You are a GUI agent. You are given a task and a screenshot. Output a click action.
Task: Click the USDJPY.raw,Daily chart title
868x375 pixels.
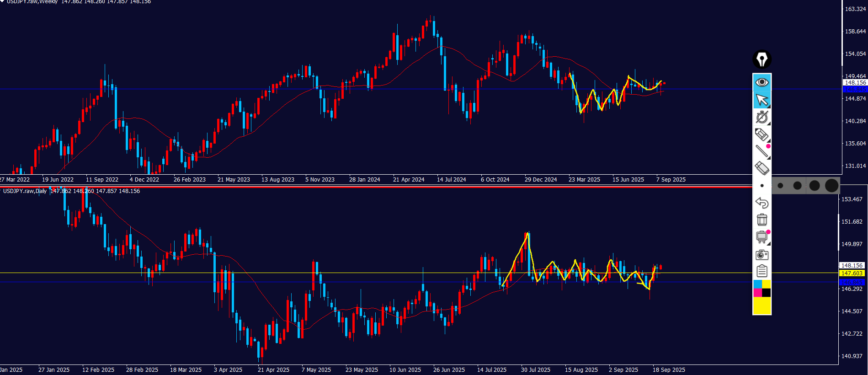(x=25, y=191)
